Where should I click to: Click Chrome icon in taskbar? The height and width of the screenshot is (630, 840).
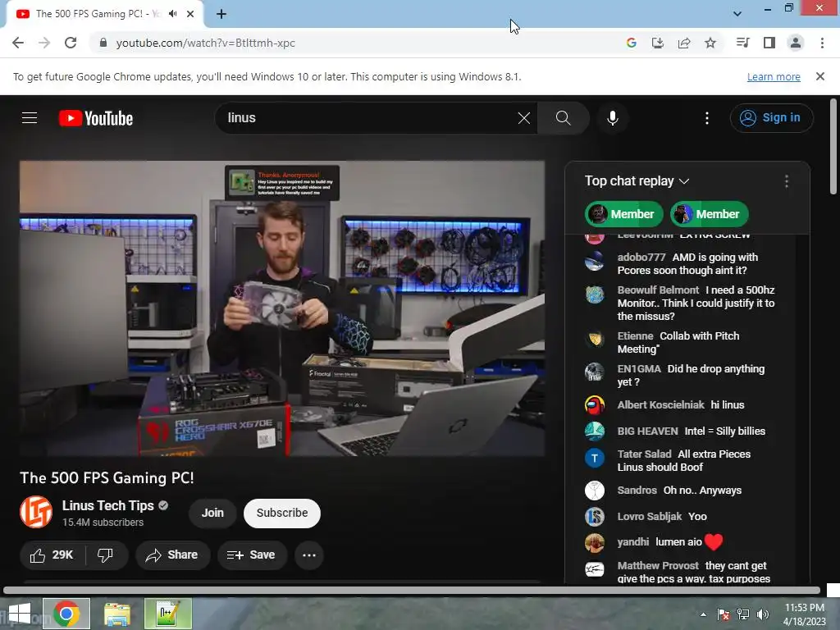click(x=66, y=614)
